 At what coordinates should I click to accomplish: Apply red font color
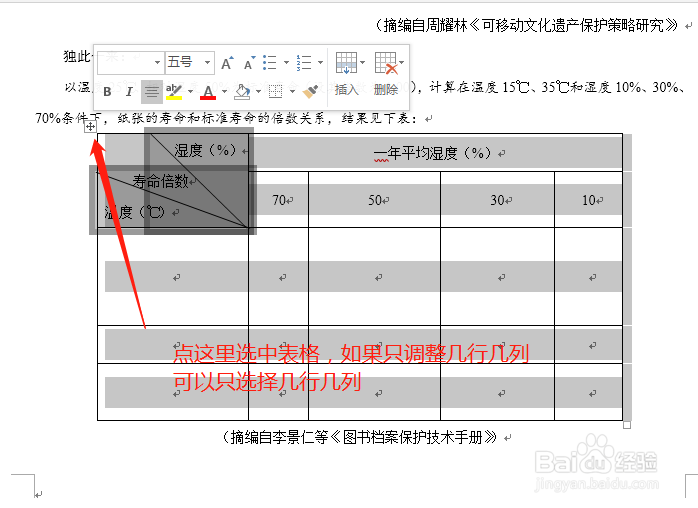208,92
